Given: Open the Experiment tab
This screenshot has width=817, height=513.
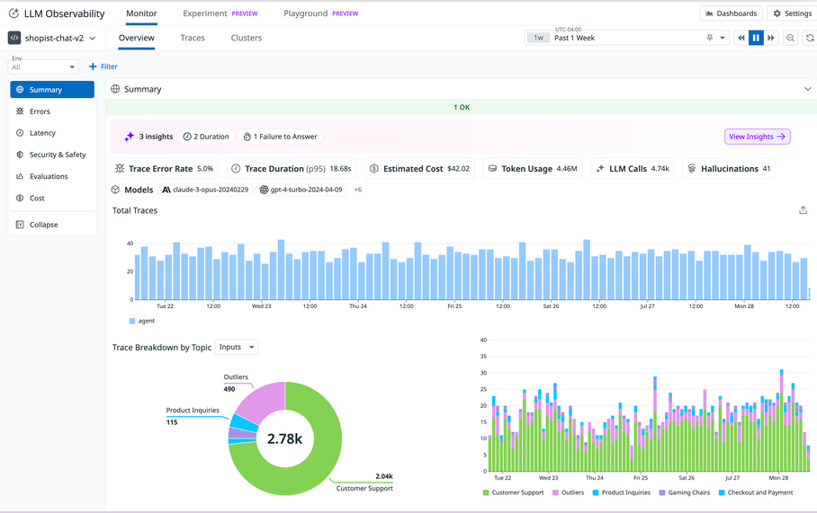Looking at the screenshot, I should (x=204, y=14).
